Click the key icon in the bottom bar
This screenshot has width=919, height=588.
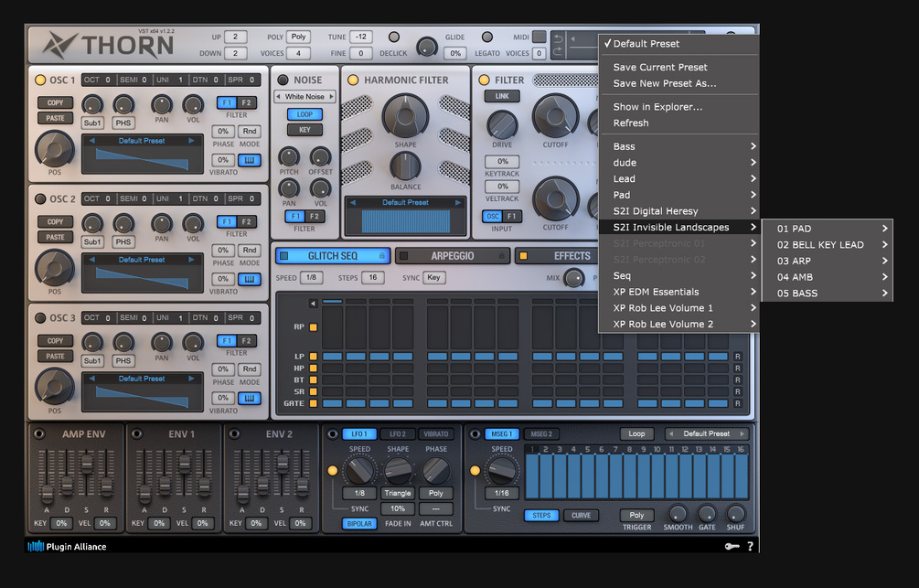[732, 546]
